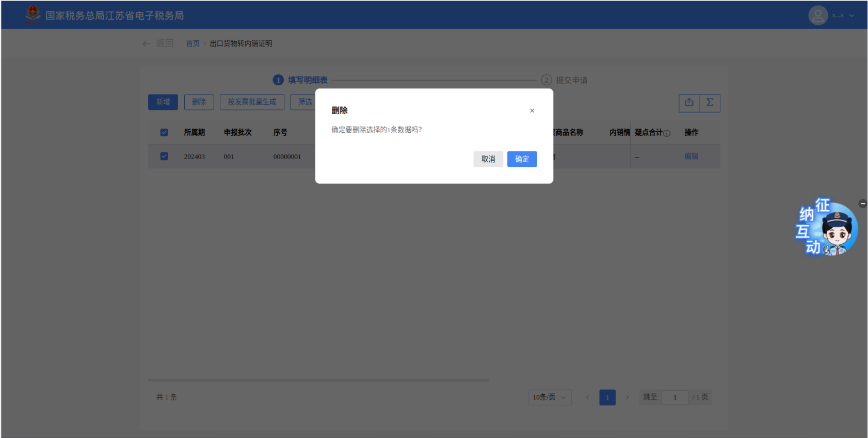Close the delete dialog with X
Image resolution: width=868 pixels, height=438 pixels.
pos(532,111)
